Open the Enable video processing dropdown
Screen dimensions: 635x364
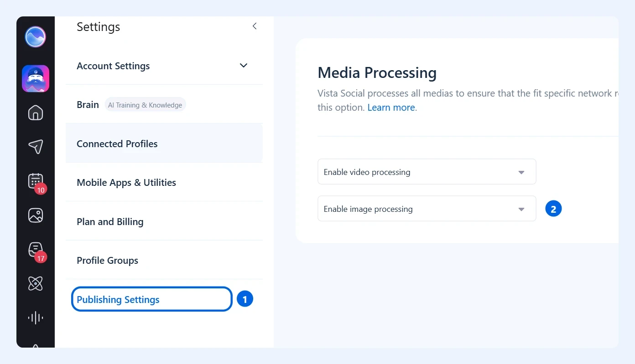click(x=427, y=172)
